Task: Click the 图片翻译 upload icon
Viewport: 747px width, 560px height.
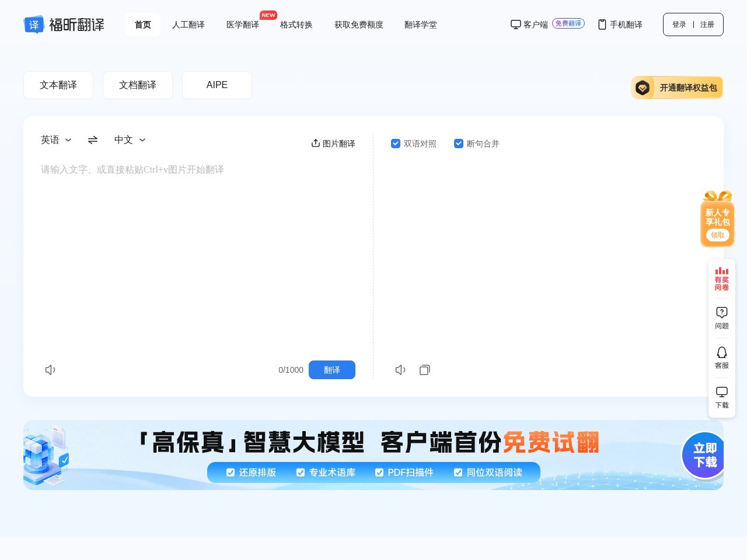Action: pos(316,143)
